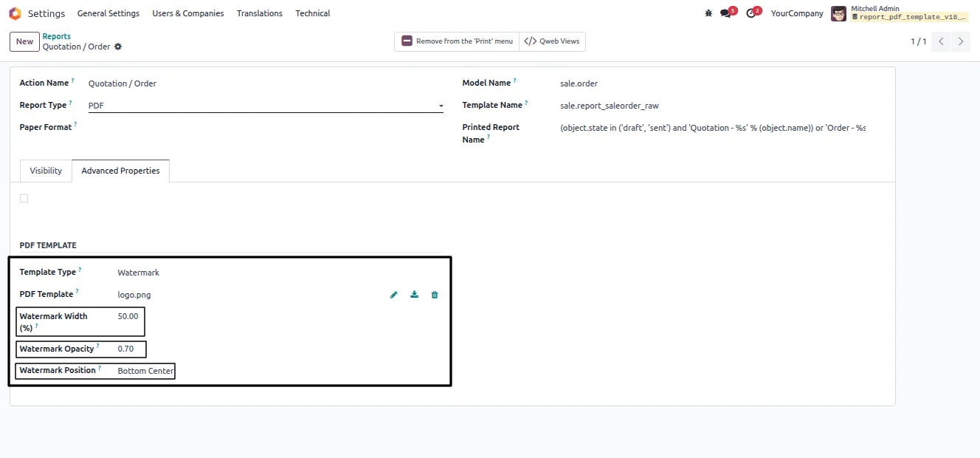Click Remove from the 'Print' menu button
This screenshot has height=458, width=980.
pyautogui.click(x=457, y=41)
